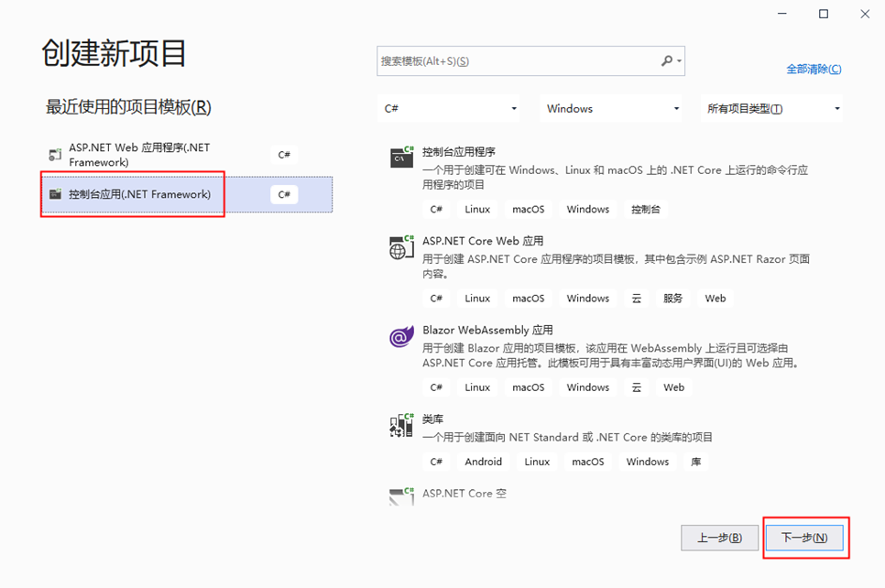Click the recent ASP.NET Web 应用程序 icon
The image size is (885, 588).
(x=55, y=154)
